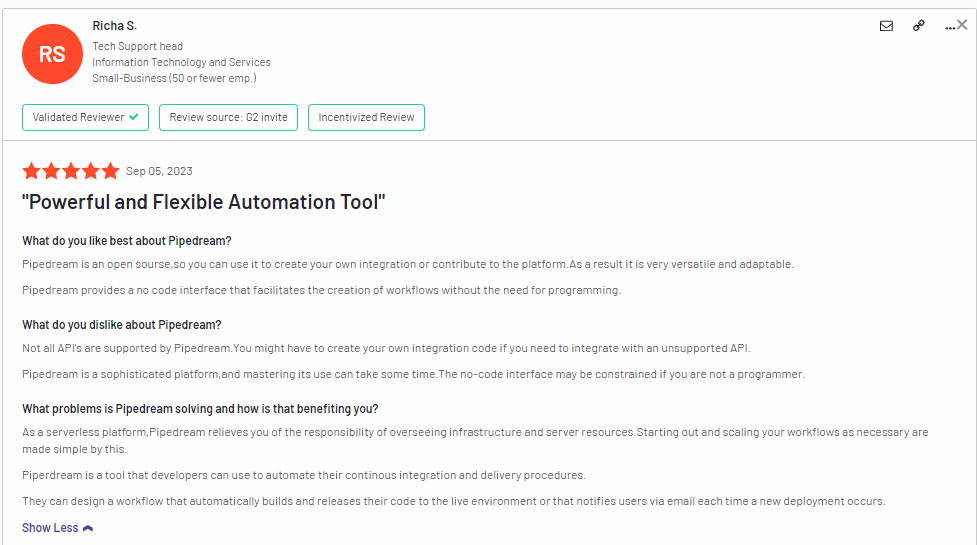The image size is (977, 545).
Task: Click the Sep 05, 2023 date
Action: tap(159, 171)
